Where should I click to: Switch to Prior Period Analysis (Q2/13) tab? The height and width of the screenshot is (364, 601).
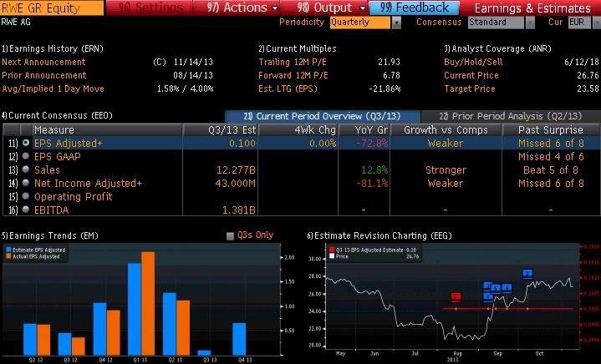click(510, 116)
